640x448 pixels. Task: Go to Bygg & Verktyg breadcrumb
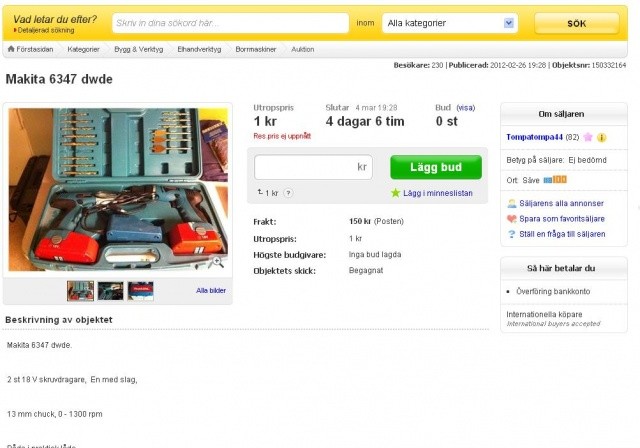[139, 49]
